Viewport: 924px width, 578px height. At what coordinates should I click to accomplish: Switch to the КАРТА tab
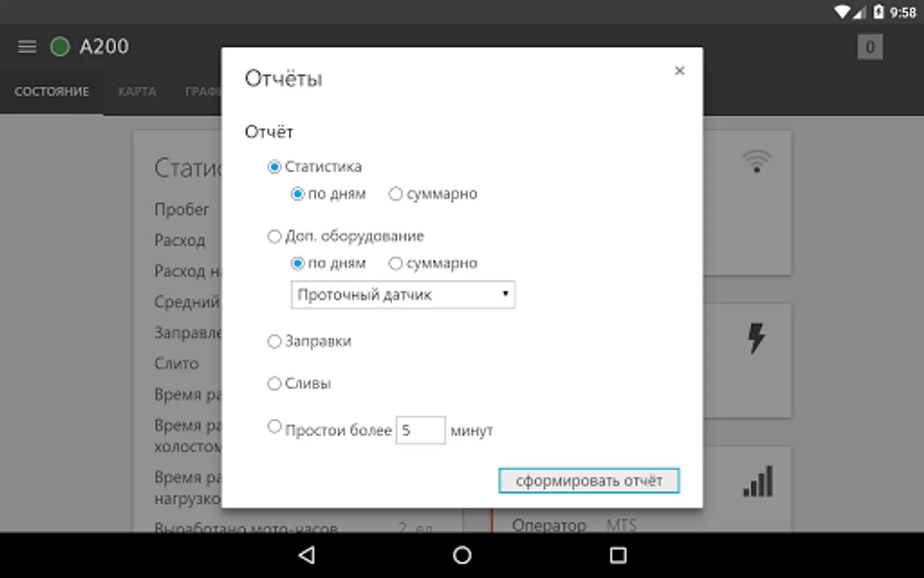(137, 92)
